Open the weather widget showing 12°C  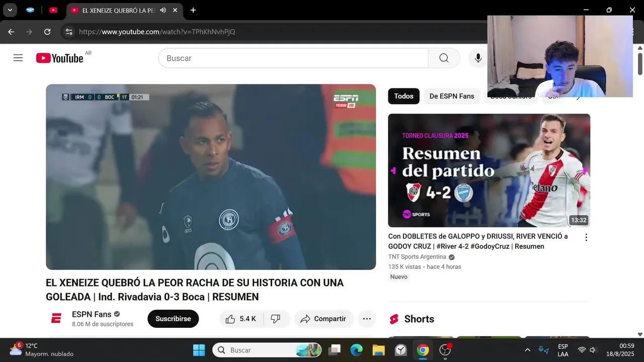point(41,350)
